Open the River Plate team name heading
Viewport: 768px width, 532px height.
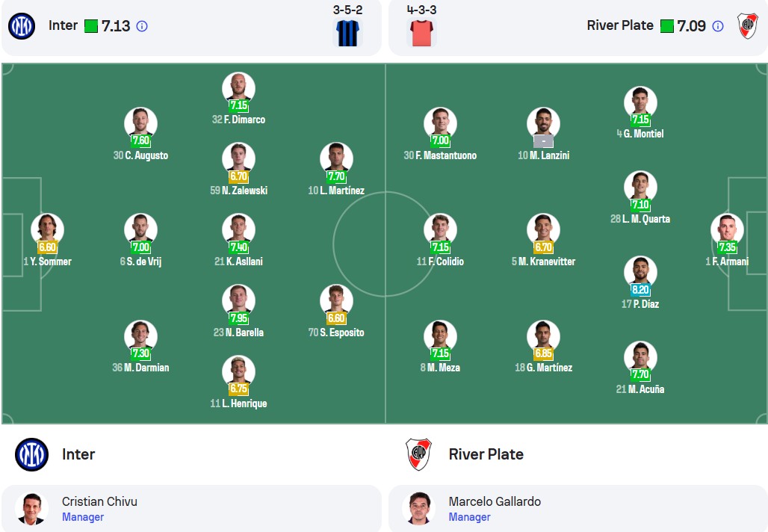[486, 454]
